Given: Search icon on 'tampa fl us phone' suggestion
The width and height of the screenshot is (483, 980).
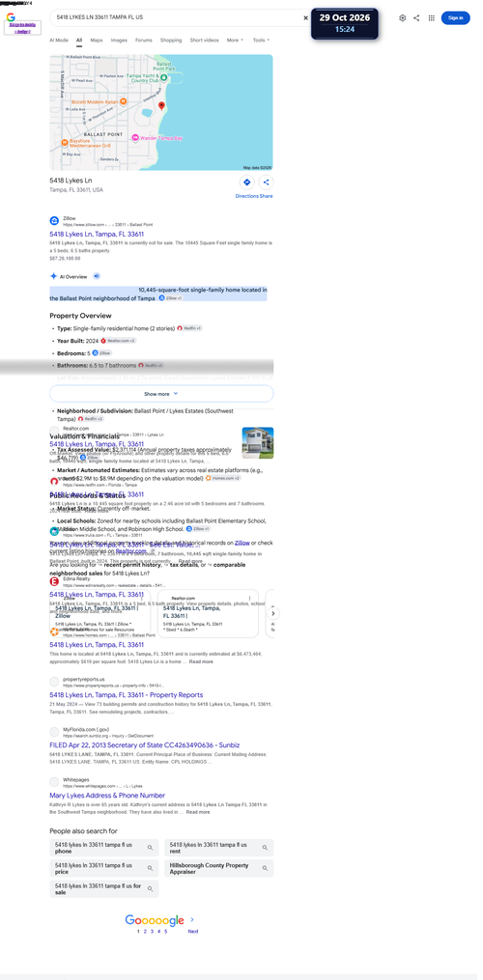Looking at the screenshot, I should click(150, 848).
